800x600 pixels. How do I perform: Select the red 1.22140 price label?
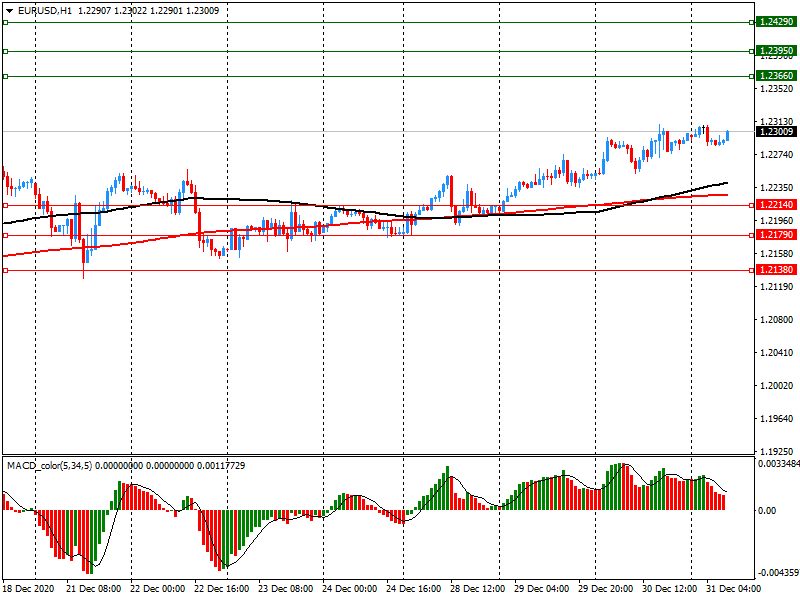776,205
